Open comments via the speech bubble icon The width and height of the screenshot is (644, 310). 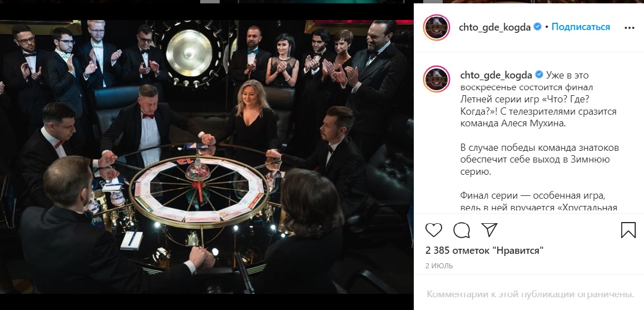pyautogui.click(x=462, y=230)
